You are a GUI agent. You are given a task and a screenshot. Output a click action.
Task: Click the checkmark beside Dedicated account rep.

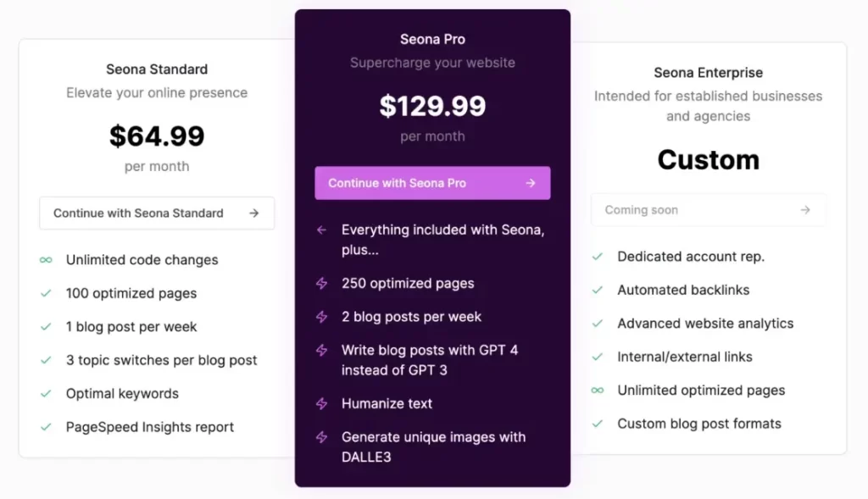pos(598,256)
